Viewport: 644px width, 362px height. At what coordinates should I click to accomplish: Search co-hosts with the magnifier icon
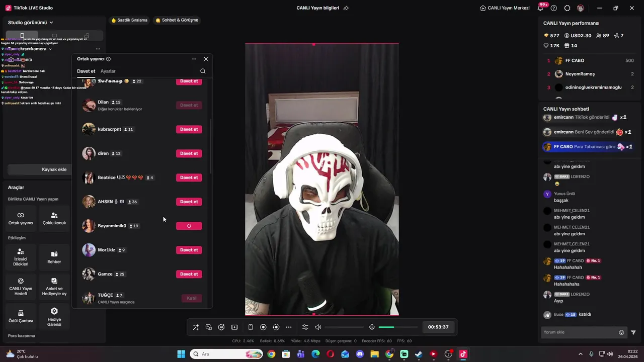(x=203, y=71)
